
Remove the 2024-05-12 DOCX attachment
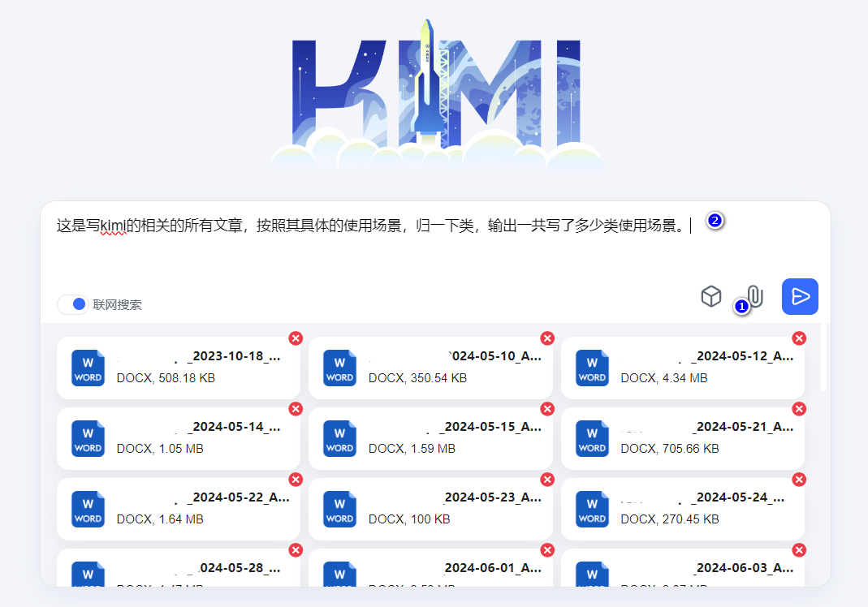(799, 338)
